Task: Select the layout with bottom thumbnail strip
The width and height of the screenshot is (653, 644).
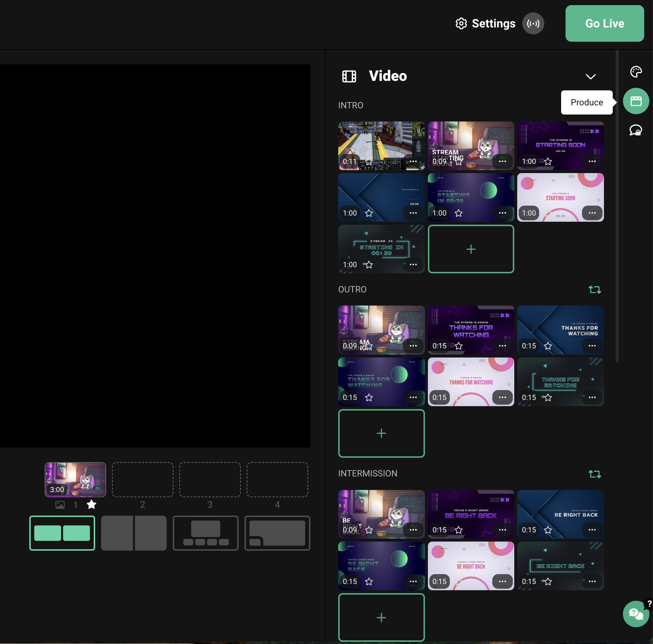Action: click(206, 533)
